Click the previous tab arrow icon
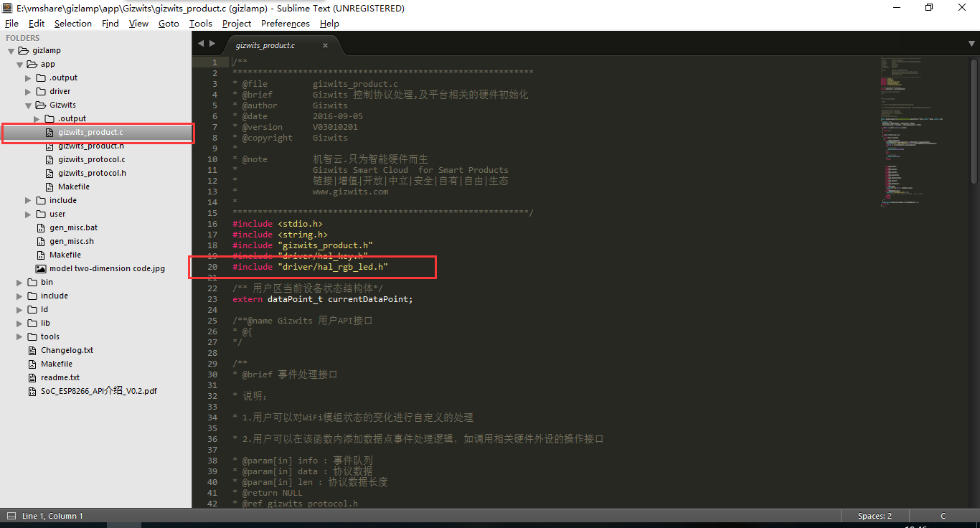 point(201,44)
